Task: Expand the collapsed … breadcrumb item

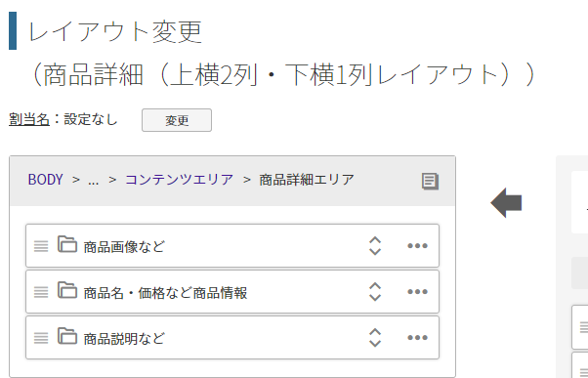Action: tap(94, 181)
